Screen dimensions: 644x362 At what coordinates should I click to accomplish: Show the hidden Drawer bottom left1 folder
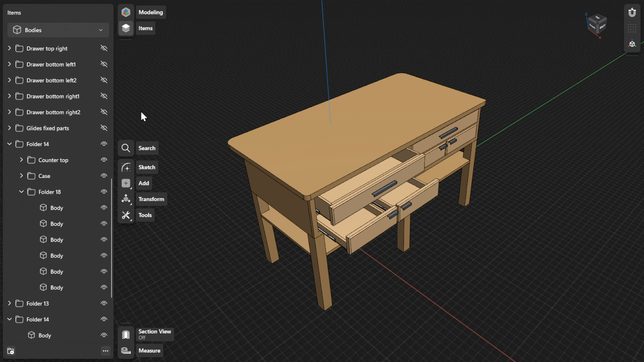pos(104,64)
